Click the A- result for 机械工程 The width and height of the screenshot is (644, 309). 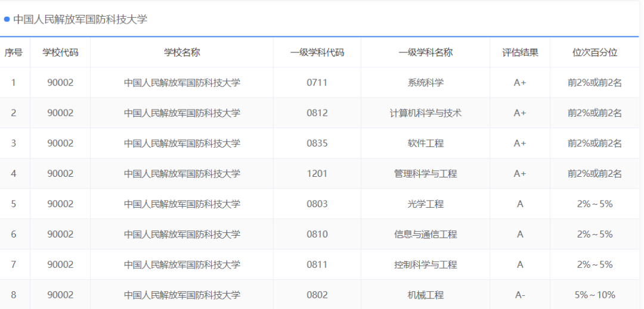pos(520,295)
